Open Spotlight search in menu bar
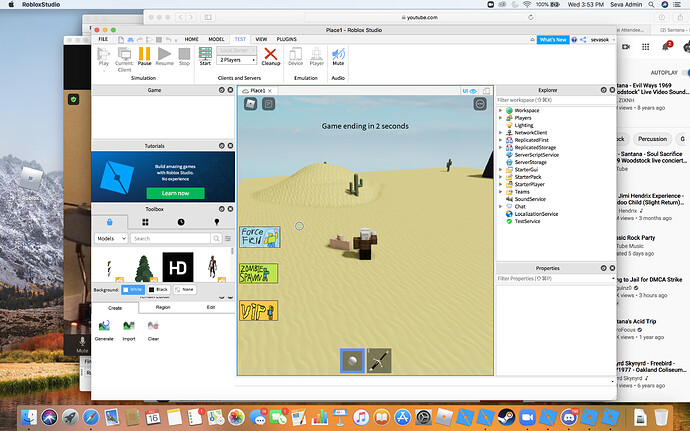Screen dimensions: 690x431 coord(651,4)
